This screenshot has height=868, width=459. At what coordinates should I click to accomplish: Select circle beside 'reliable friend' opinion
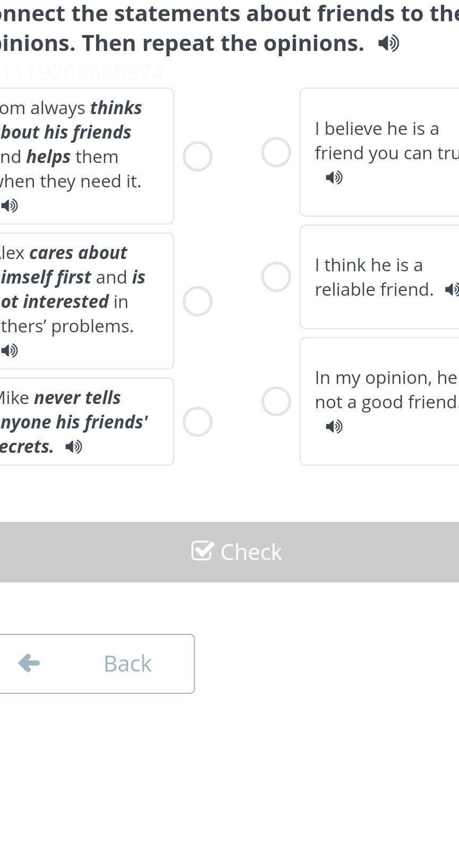point(276,277)
